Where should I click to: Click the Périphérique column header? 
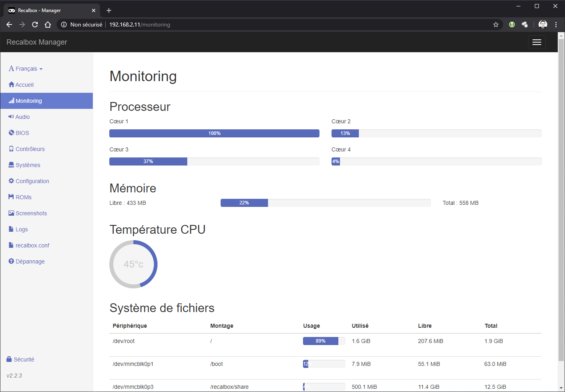coord(130,326)
